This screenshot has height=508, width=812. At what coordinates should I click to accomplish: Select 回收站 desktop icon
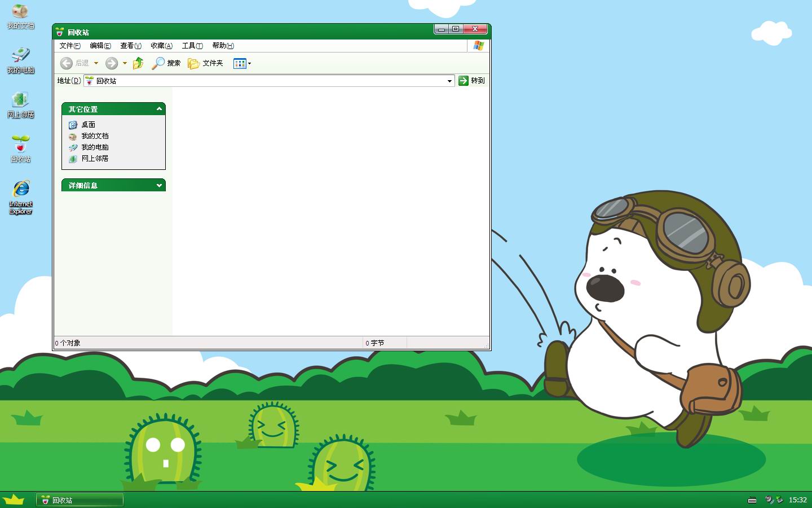coord(20,150)
